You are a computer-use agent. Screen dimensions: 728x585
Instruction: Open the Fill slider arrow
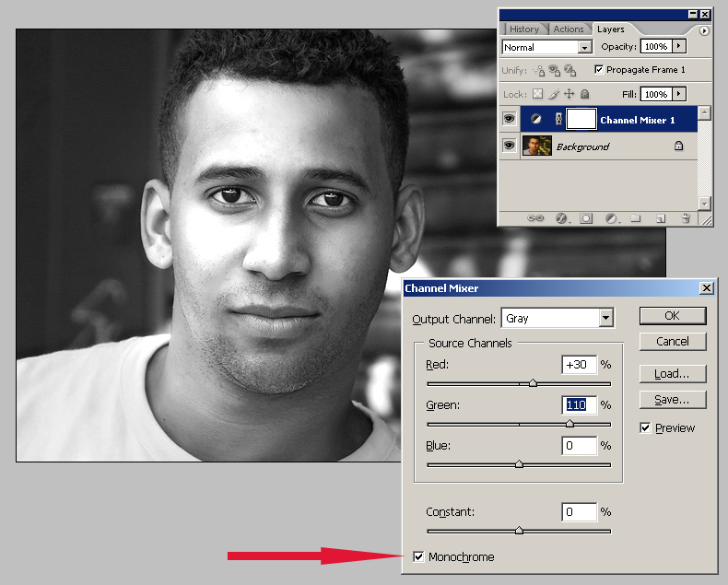point(679,94)
